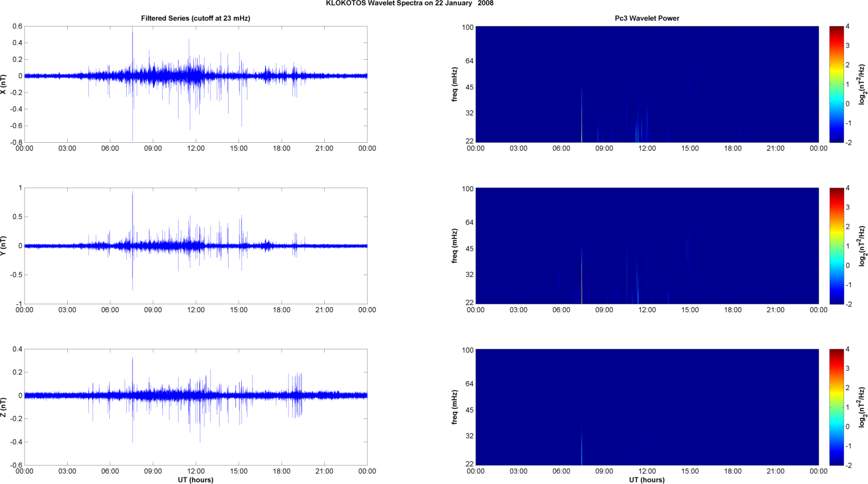This screenshot has height=484, width=868.
Task: Click log2(nT²/Hz) label beside top color bar
Action: click(862, 84)
